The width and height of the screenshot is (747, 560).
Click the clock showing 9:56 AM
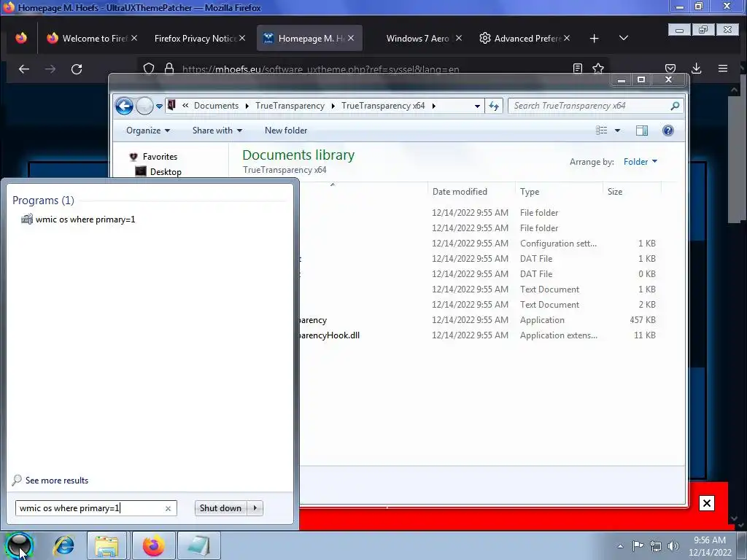[x=709, y=540]
